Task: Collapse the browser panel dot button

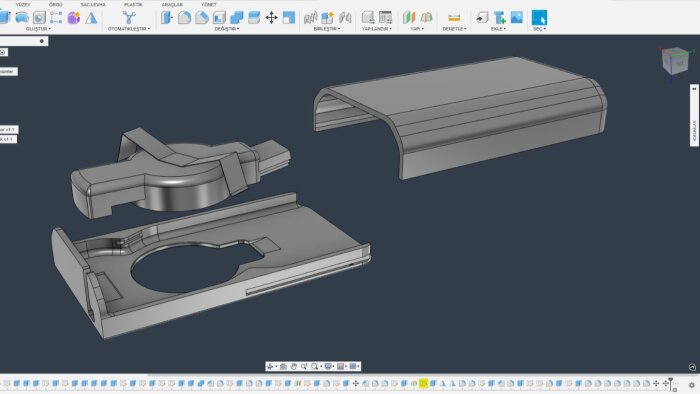Action: (42, 41)
